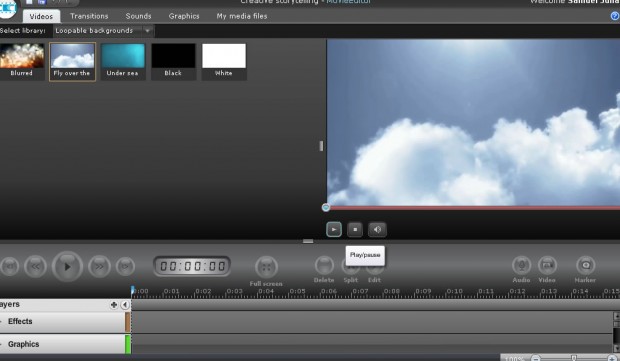
Task: Jump to the start of the timeline
Action: click(10, 266)
